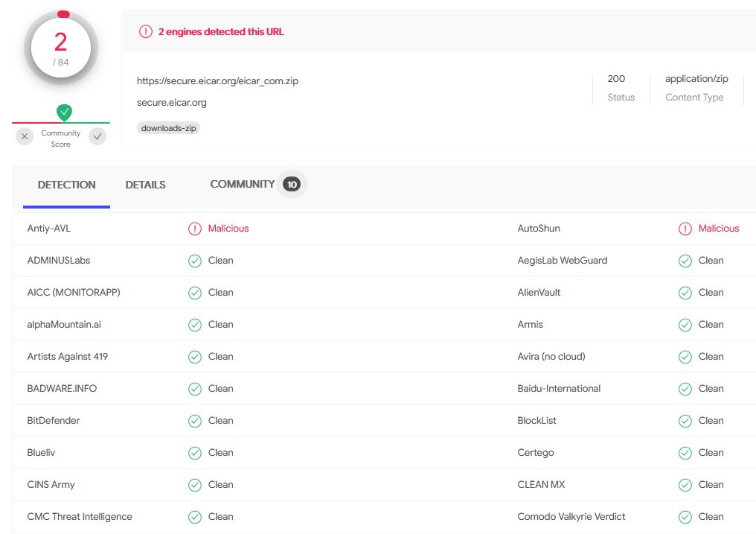Click the application/zip content type value
This screenshot has height=534, width=756.
[x=696, y=79]
